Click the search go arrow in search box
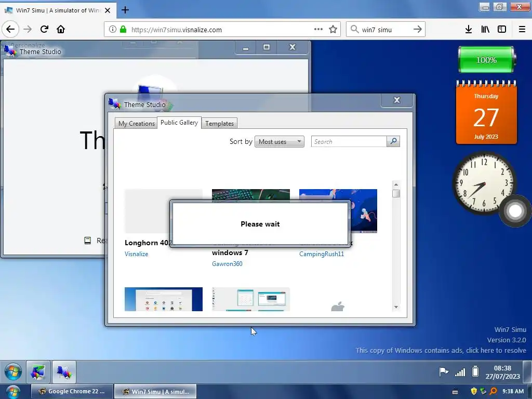Image resolution: width=532 pixels, height=399 pixels. click(x=418, y=29)
